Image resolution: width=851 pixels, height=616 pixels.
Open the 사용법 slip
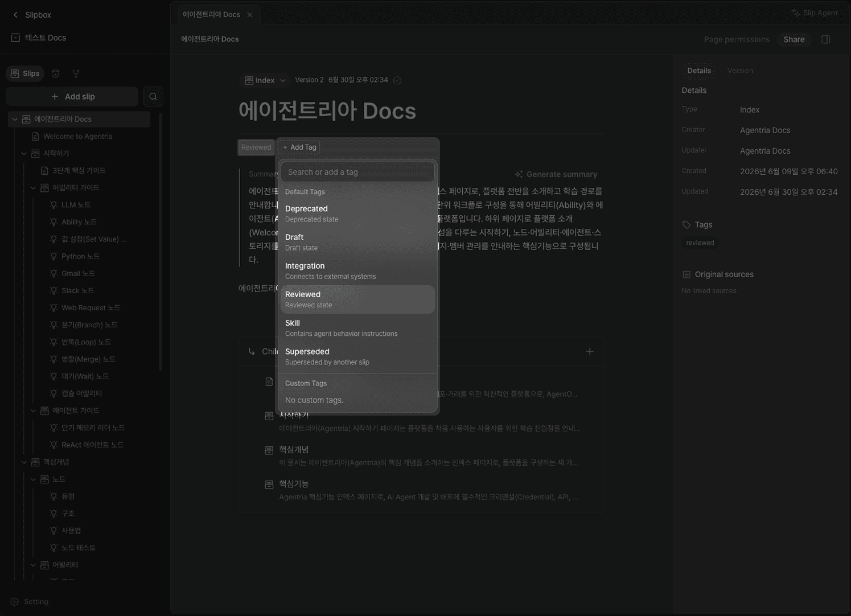point(71,531)
